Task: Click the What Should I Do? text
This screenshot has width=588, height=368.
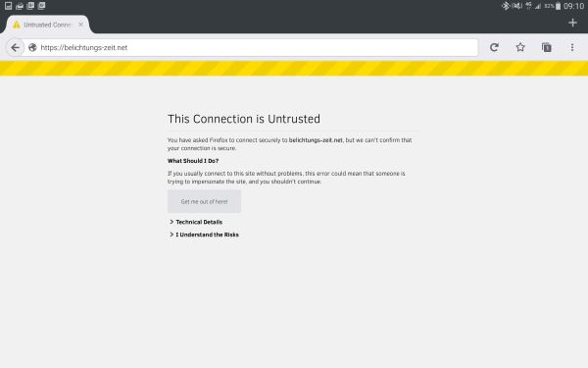Action: click(193, 161)
